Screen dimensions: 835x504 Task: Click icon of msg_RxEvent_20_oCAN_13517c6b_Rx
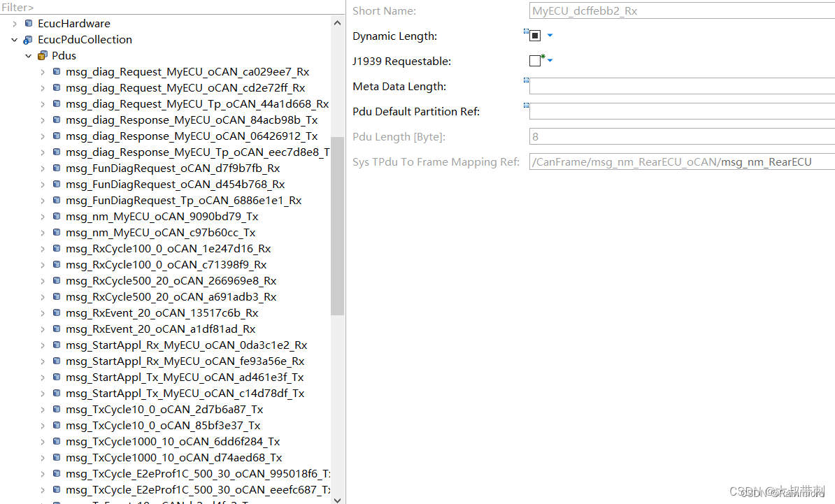click(x=57, y=312)
